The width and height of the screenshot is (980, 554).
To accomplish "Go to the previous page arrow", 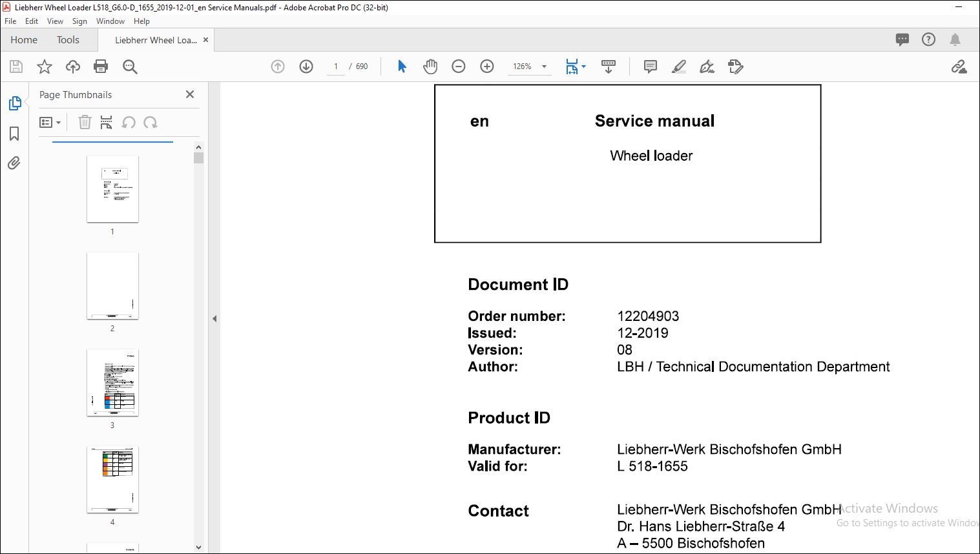I will pos(278,67).
